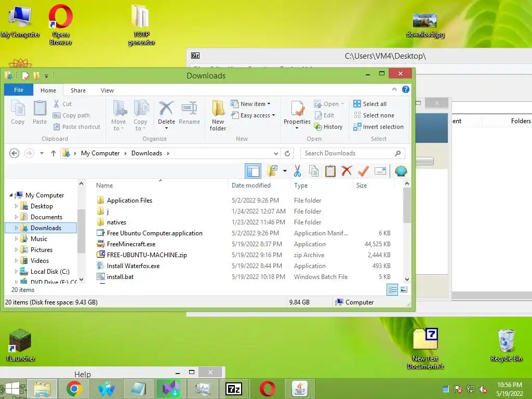Collapse the ribbon with the chevron
532x399 pixels.
(x=394, y=89)
